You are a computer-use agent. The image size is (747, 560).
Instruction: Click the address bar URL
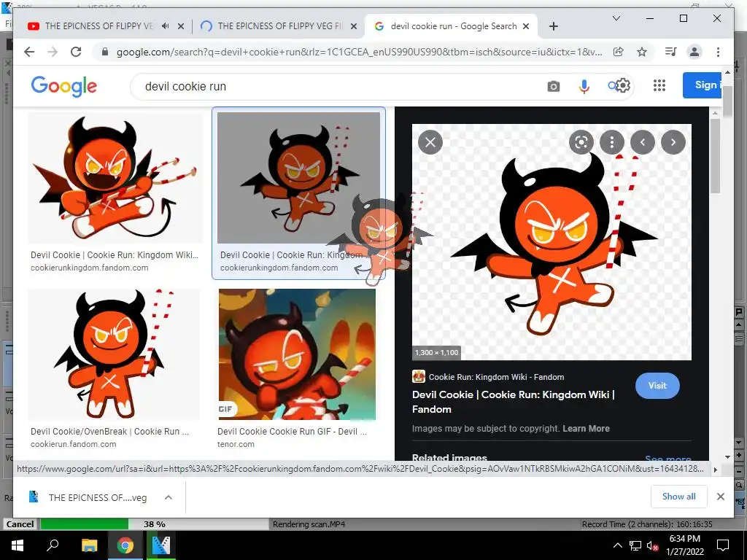pos(359,52)
